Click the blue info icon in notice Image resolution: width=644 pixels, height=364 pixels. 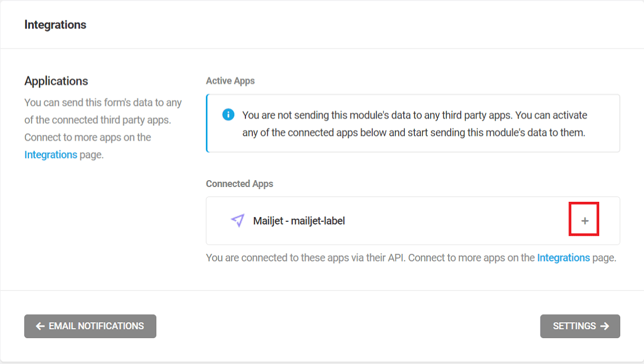click(x=228, y=115)
